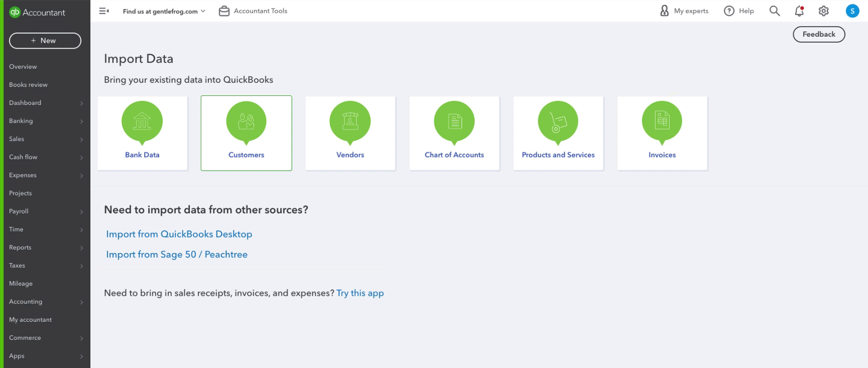
Task: Follow the Try this app link
Action: click(x=360, y=293)
